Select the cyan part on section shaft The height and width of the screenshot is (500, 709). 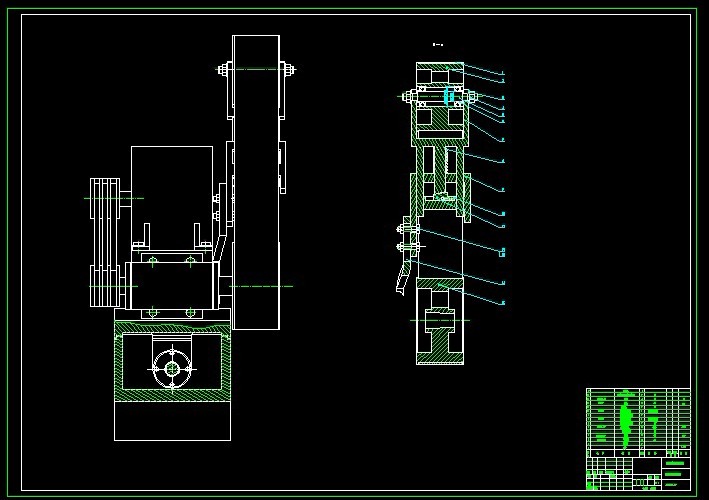pos(448,96)
